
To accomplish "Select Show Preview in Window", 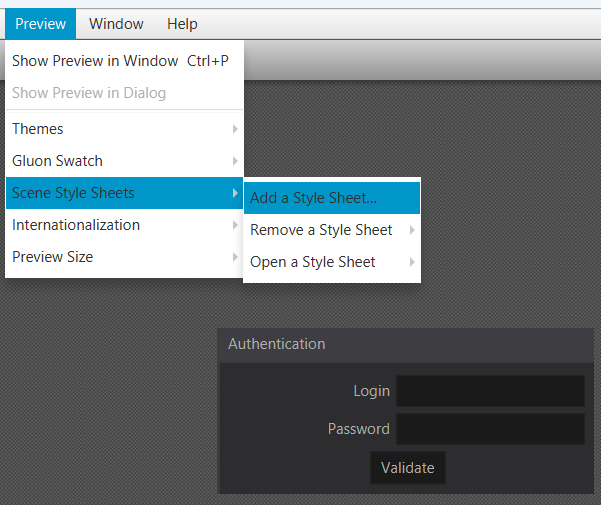I will pyautogui.click(x=125, y=61).
